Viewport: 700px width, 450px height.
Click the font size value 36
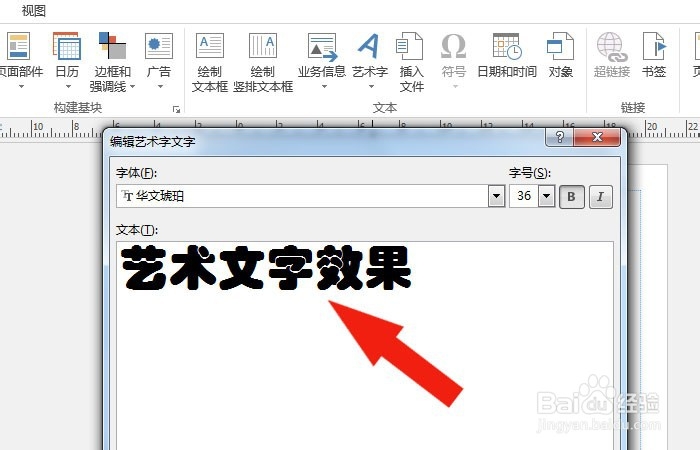point(524,196)
